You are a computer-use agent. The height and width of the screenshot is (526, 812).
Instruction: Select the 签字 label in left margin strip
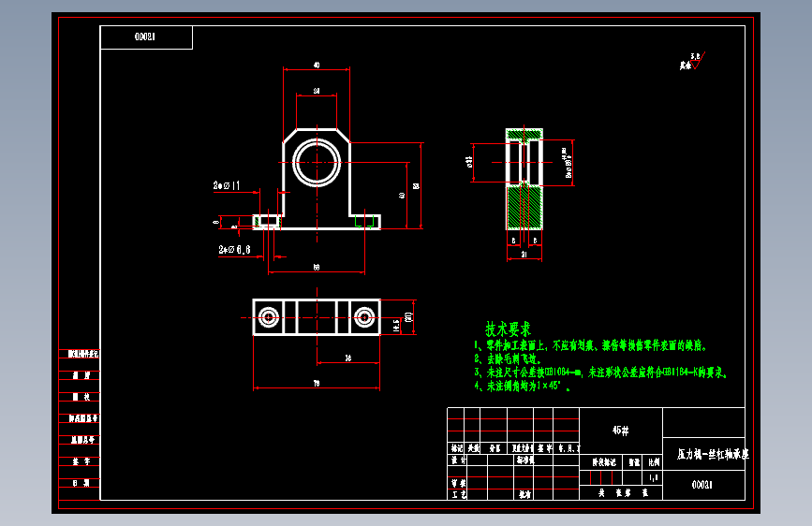(81, 461)
